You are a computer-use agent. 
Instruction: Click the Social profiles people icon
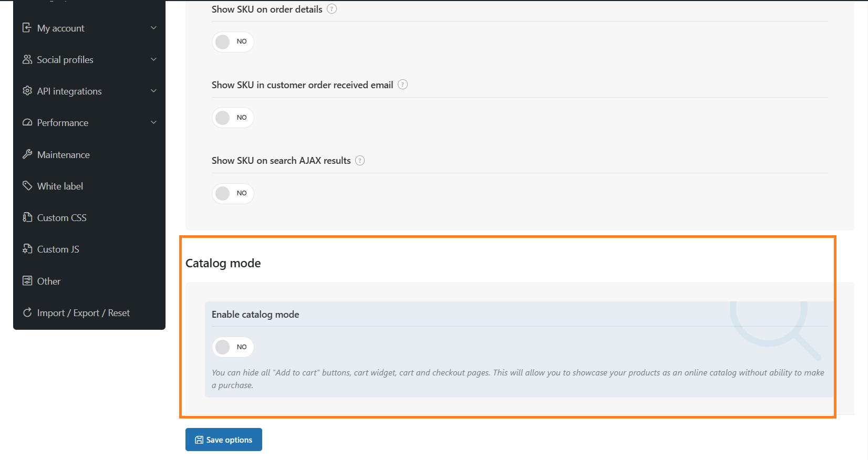(27, 59)
